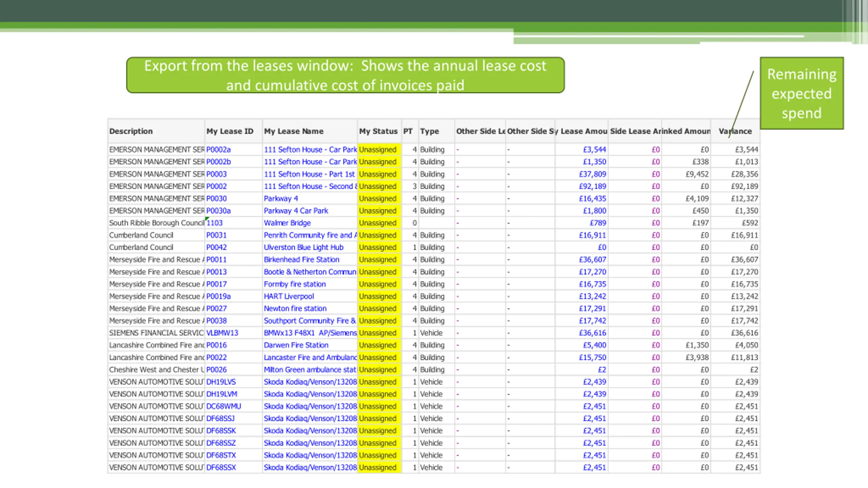Select the Milton Green ambulance station lease
The width and height of the screenshot is (868, 488).
(x=310, y=369)
